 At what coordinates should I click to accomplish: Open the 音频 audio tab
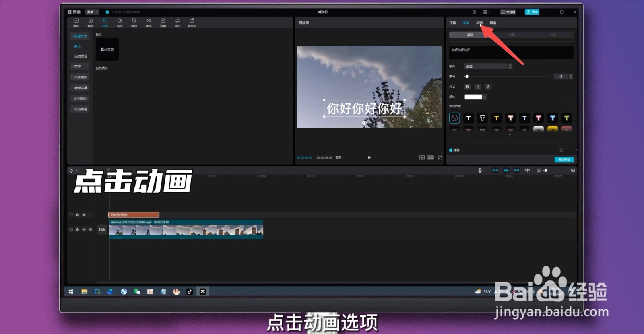91,23
